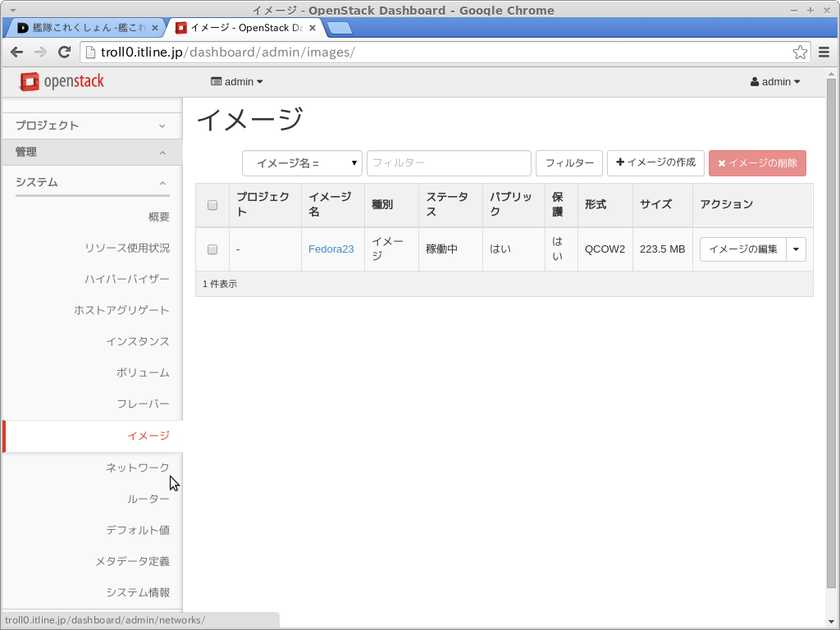This screenshot has width=840, height=630.
Task: Toggle the select-all images checkbox
Action: coord(212,205)
